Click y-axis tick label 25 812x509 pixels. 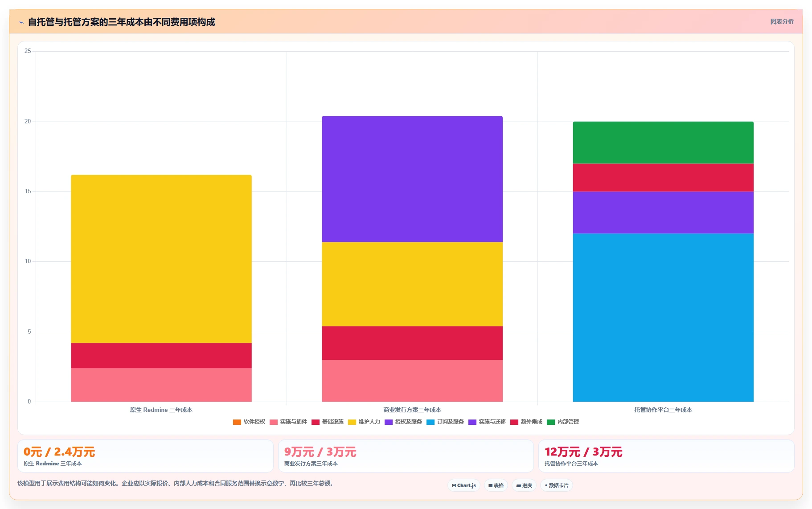click(28, 51)
